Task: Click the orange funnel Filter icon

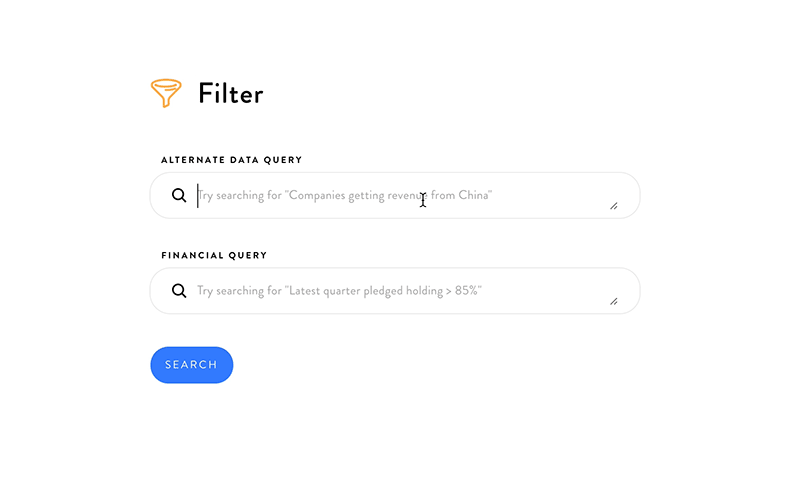Action: (x=166, y=93)
